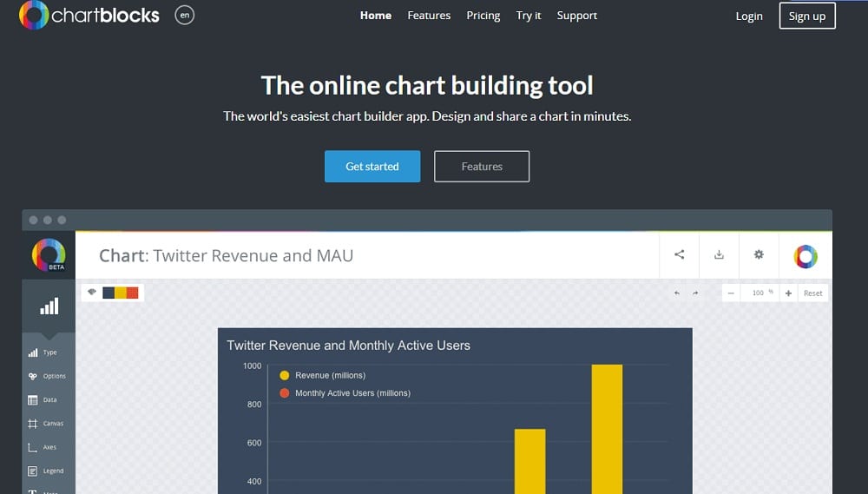Viewport: 868px width, 494px height.
Task: Select the dark navy color swatch
Action: 108,293
